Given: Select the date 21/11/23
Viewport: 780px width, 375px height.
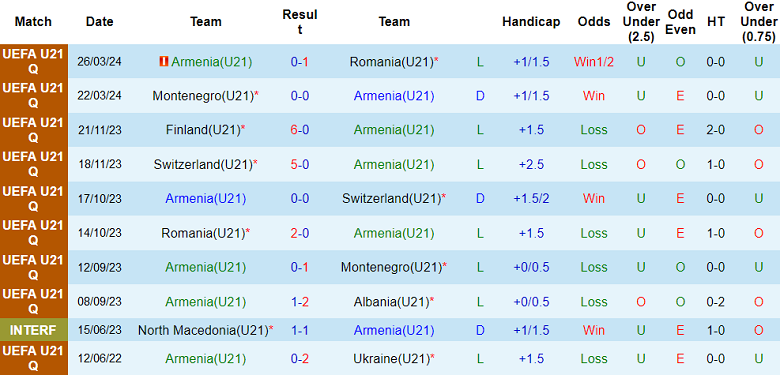Looking at the screenshot, I should (x=99, y=130).
